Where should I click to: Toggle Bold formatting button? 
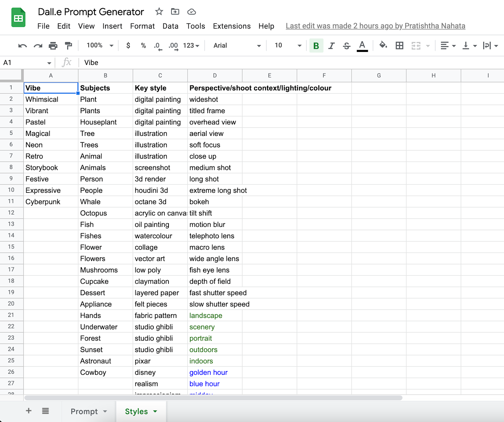tap(316, 46)
